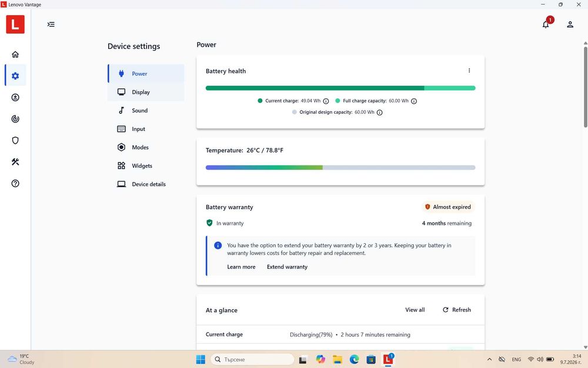Click info icon beside Original design capacity

(379, 112)
